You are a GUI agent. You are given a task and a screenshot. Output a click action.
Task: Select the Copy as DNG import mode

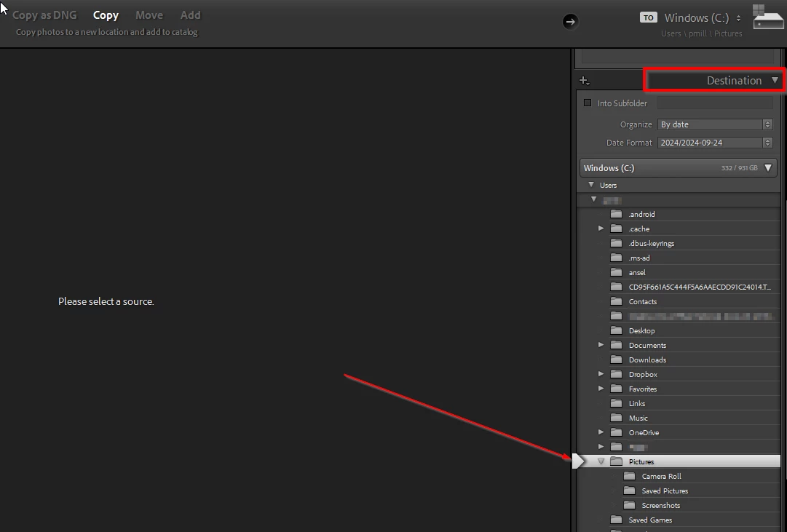(x=44, y=15)
